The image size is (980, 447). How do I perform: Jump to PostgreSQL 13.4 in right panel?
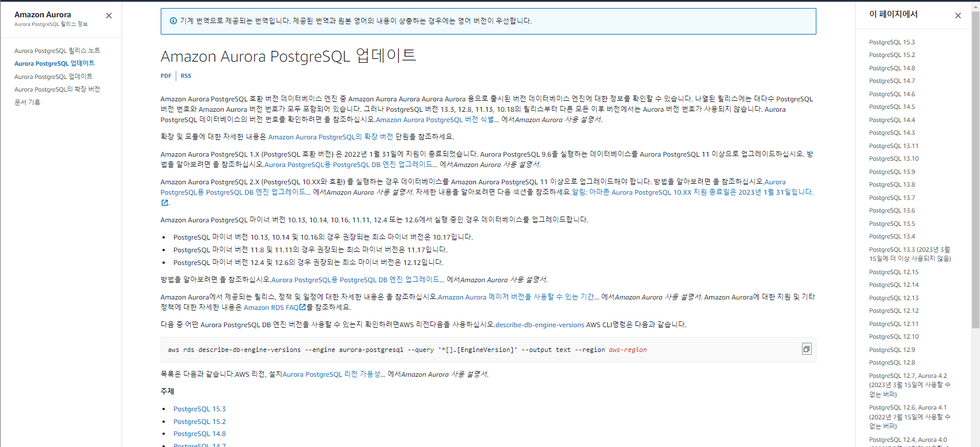click(x=892, y=236)
